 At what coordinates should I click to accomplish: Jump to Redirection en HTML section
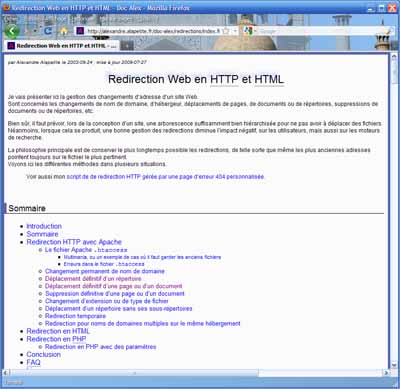[58, 331]
